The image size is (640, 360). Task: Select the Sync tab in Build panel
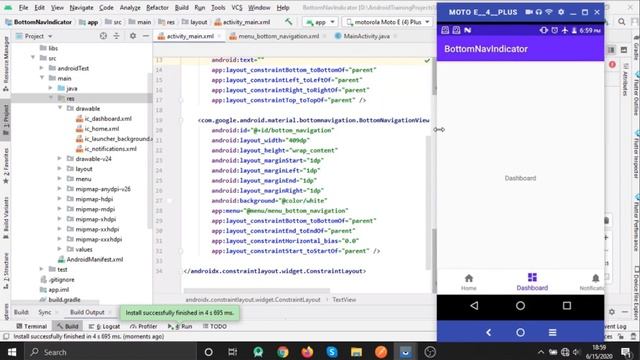point(44,312)
